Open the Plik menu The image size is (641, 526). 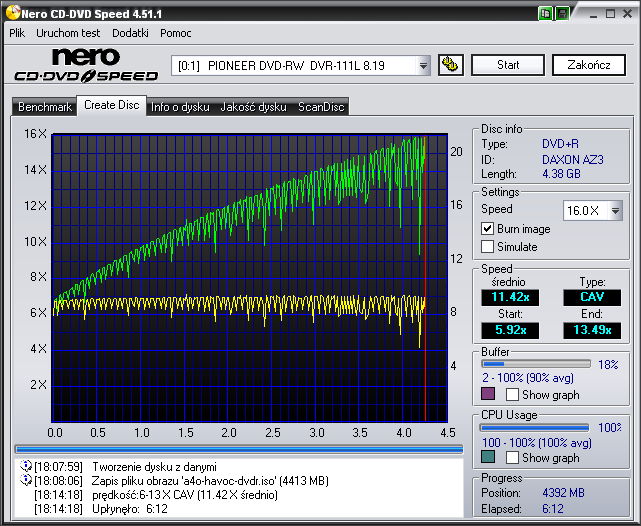point(17,33)
